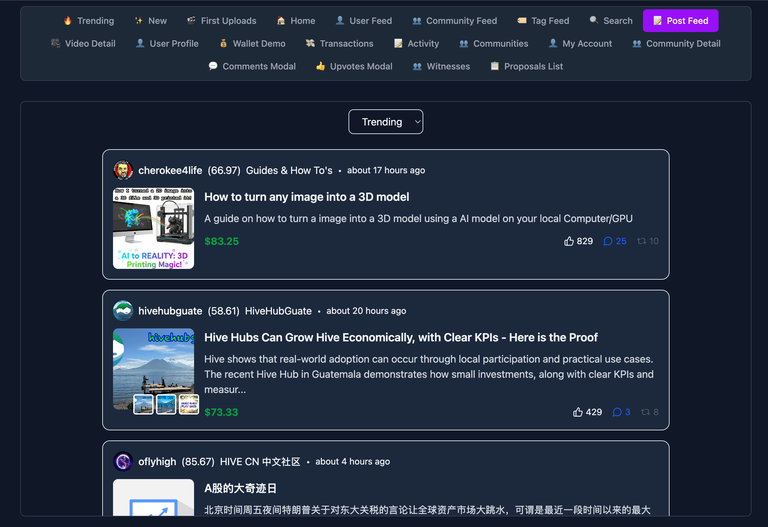Click oflyhigh's reputation score (85.67)
The width and height of the screenshot is (768, 527).
tap(198, 462)
